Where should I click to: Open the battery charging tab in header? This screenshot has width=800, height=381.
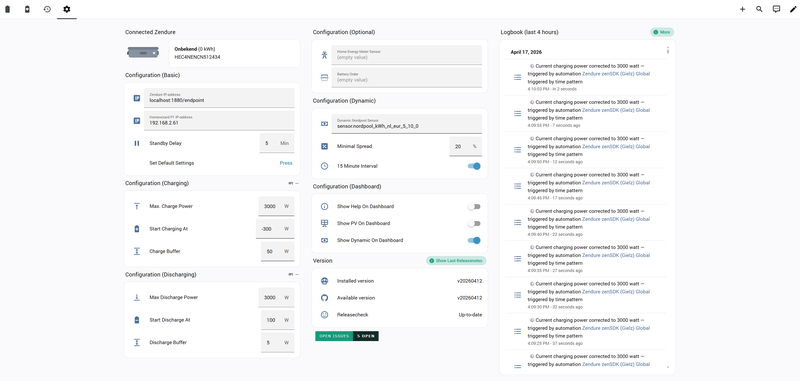click(x=28, y=9)
